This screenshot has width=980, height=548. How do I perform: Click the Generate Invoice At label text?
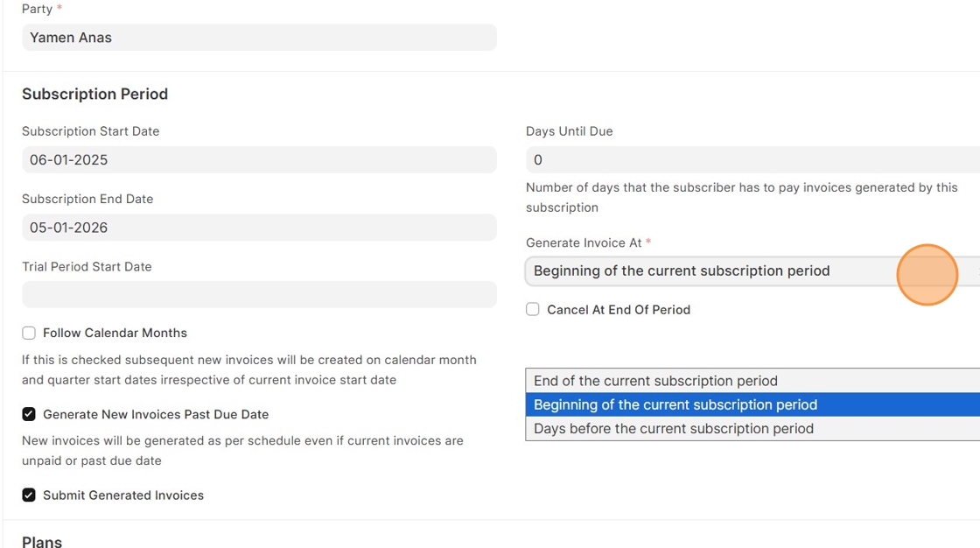click(x=584, y=242)
